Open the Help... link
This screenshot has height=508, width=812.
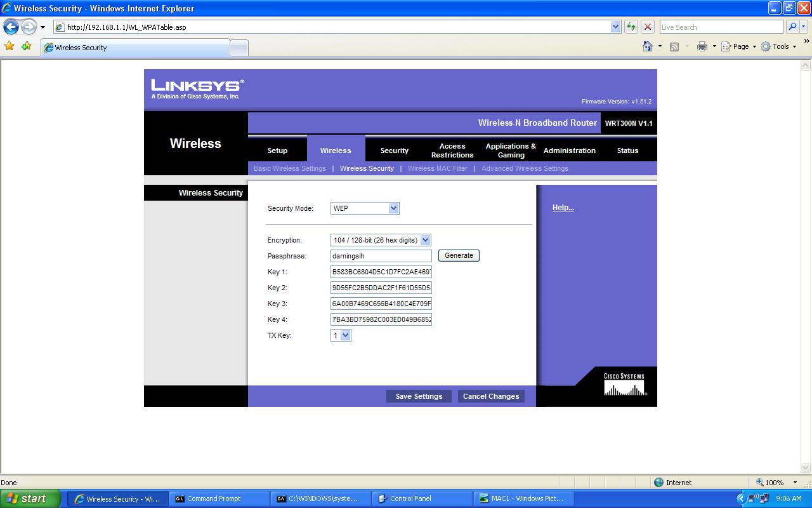click(x=563, y=208)
